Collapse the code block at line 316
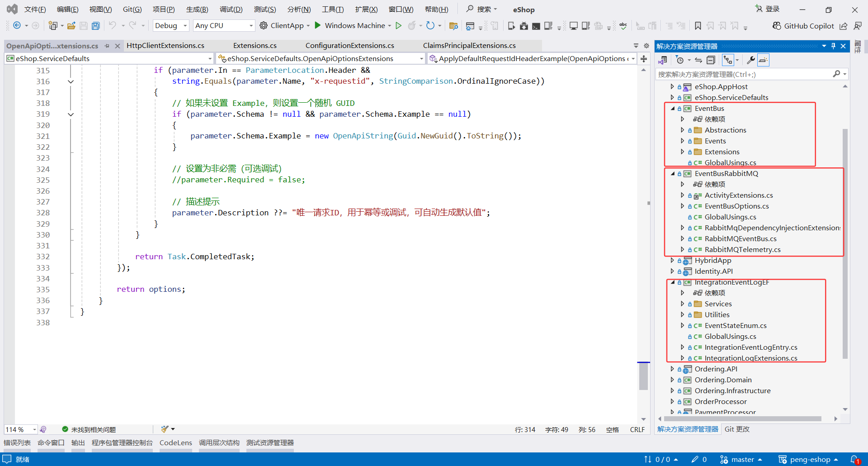The width and height of the screenshot is (868, 466). coord(71,81)
